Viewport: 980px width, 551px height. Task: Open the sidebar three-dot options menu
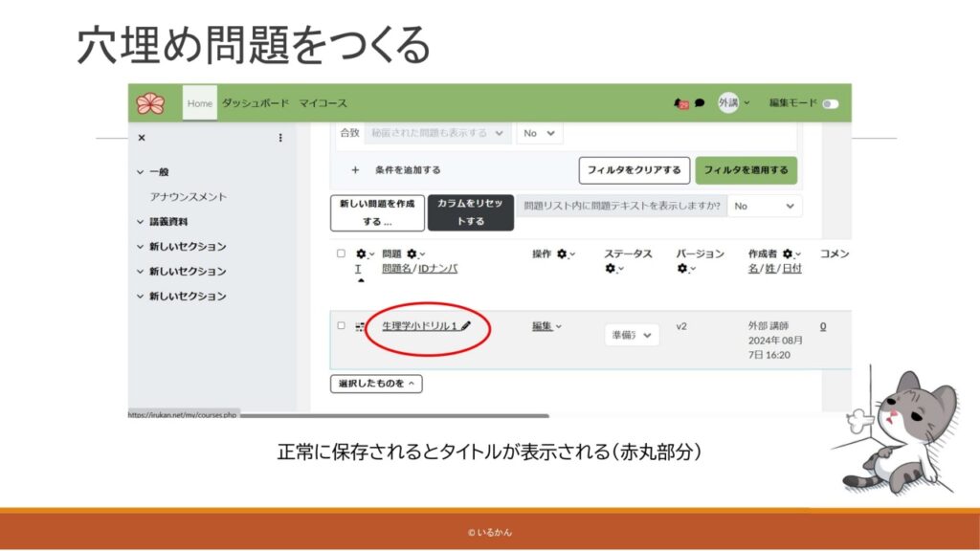pos(280,138)
